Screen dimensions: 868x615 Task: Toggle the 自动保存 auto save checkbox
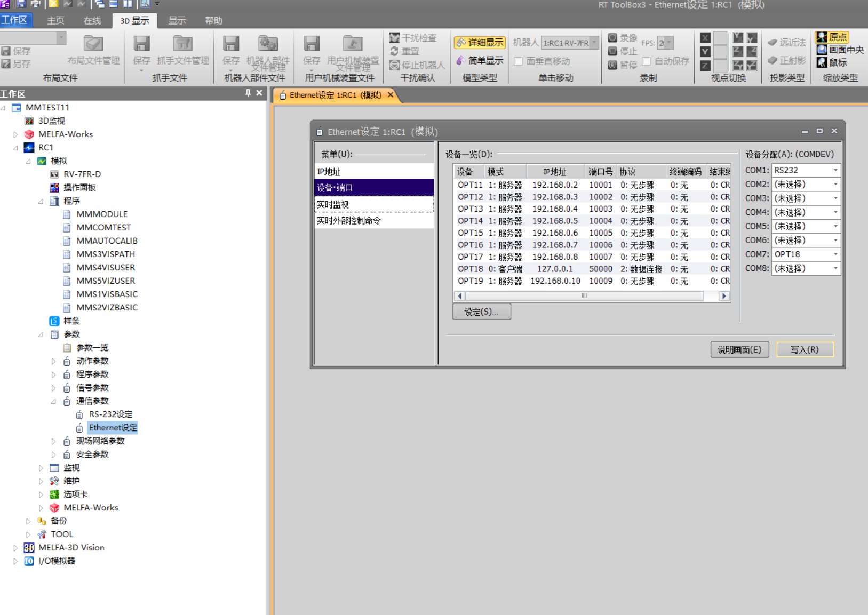[646, 61]
